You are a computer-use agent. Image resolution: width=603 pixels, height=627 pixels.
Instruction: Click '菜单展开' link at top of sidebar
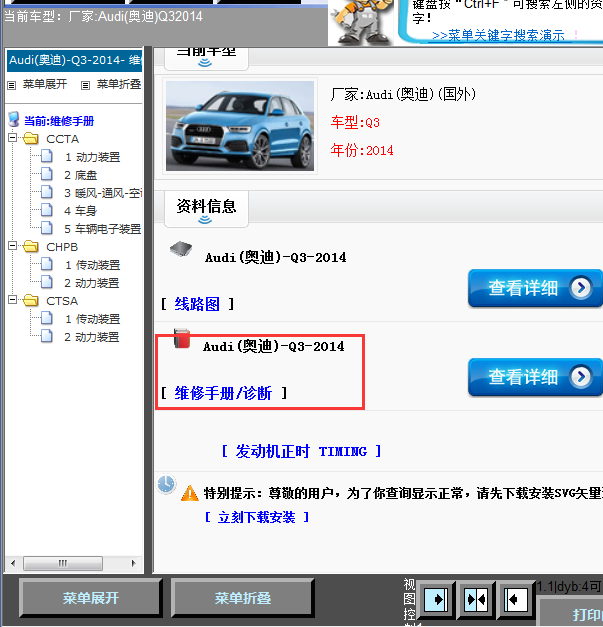[x=45, y=84]
